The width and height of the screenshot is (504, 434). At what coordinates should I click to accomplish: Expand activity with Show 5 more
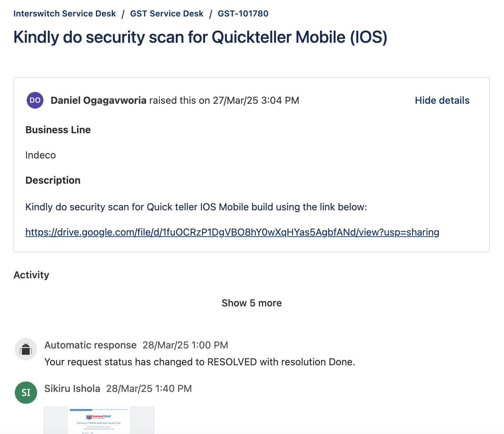coord(252,303)
